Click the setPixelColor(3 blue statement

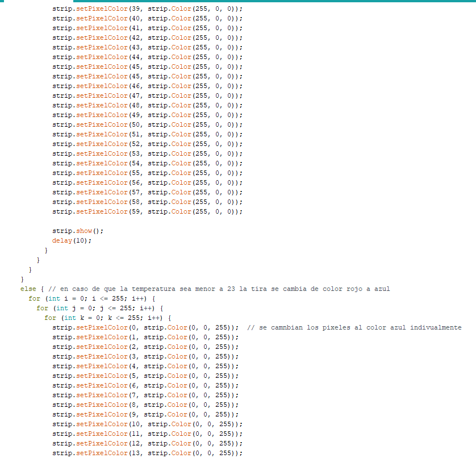(x=145, y=356)
